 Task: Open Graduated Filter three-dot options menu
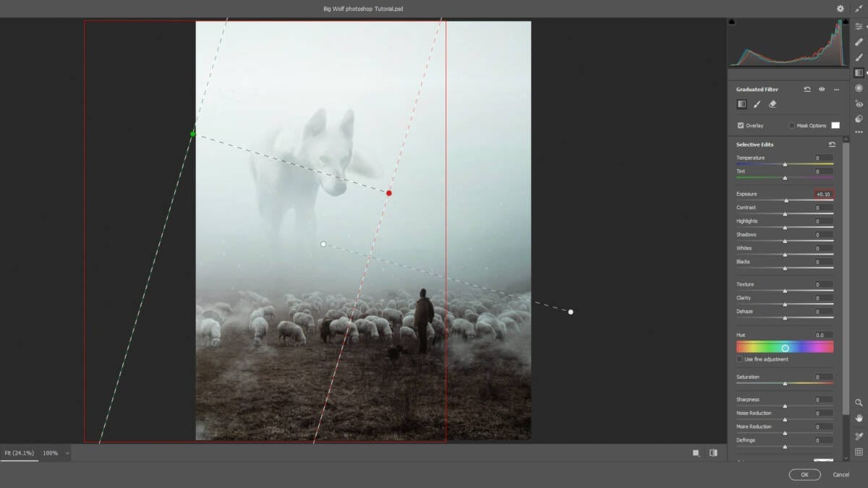836,90
